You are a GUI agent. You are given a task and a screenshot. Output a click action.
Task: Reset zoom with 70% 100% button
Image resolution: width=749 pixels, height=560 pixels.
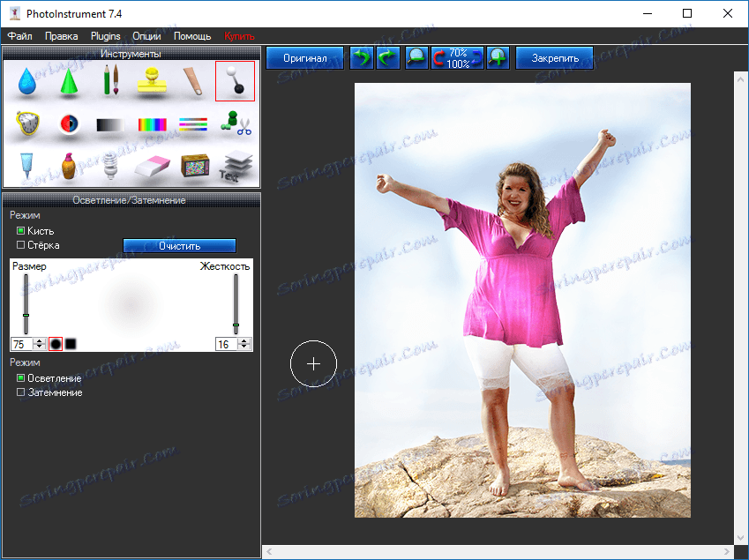[458, 58]
